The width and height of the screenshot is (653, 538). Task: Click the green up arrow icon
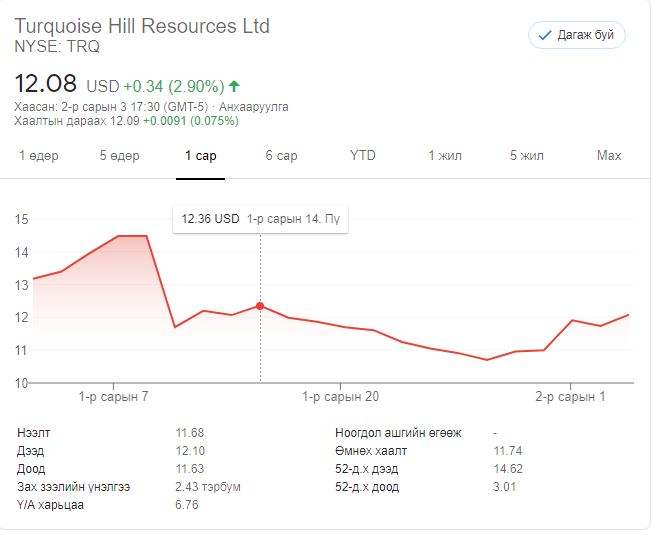tap(234, 86)
